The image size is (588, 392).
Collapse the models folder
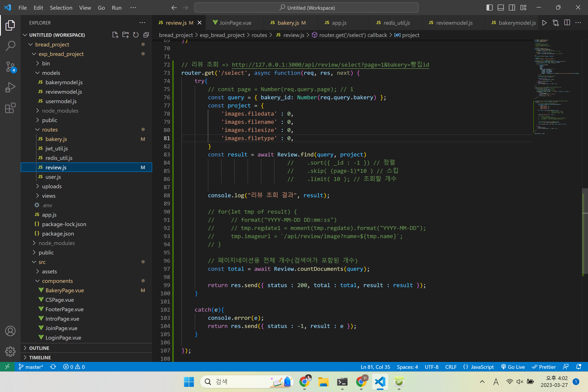click(x=86, y=73)
